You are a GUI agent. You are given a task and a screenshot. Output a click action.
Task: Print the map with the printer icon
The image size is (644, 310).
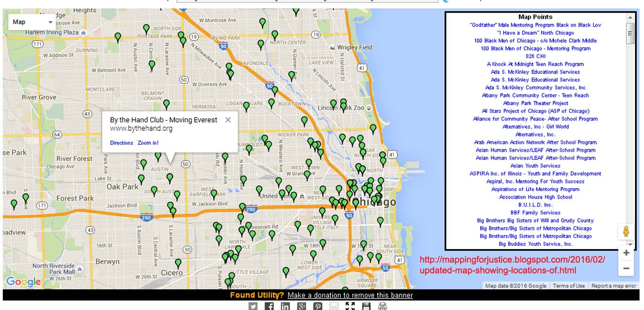[383, 306]
